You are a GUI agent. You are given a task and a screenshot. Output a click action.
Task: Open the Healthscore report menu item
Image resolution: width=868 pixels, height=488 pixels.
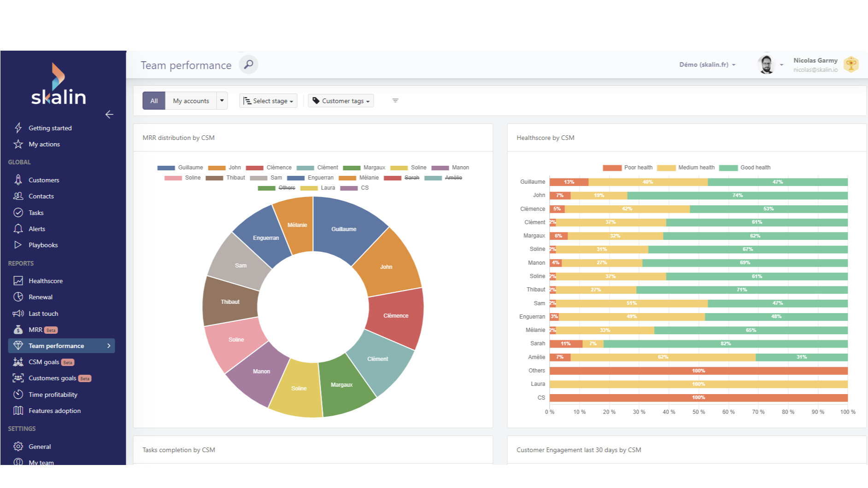[x=45, y=281]
